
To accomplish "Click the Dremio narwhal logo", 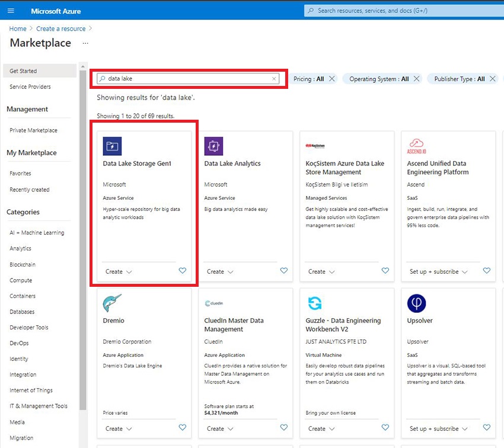I will pyautogui.click(x=112, y=303).
